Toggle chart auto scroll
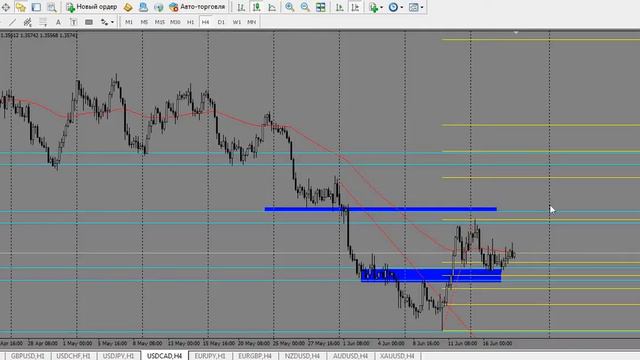This screenshot has width=640, height=360. (340, 7)
